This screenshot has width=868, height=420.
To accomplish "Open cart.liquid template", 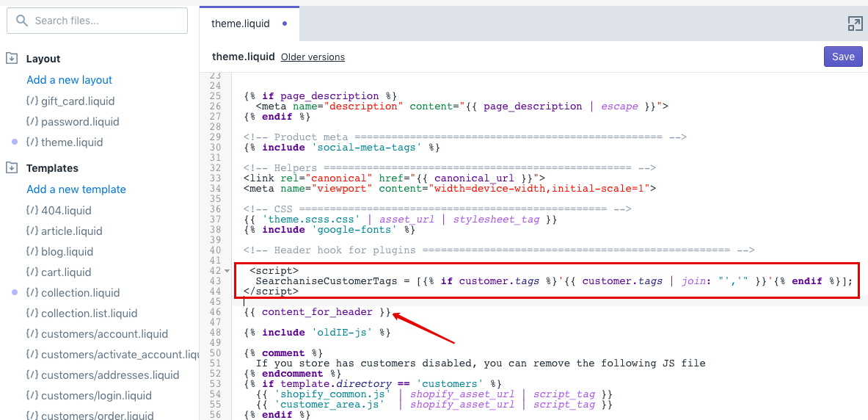I will (x=66, y=272).
